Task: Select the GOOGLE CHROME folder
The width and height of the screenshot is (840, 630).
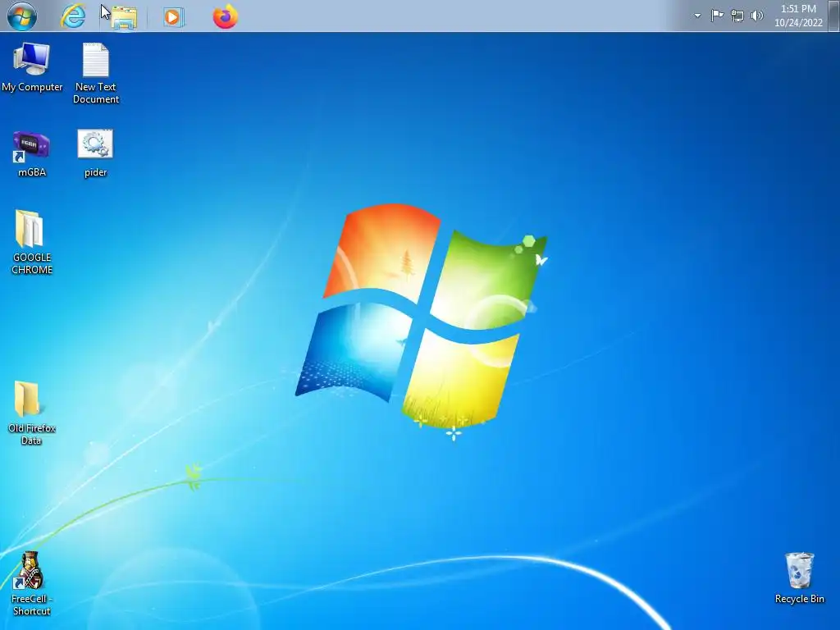Action: (32, 242)
